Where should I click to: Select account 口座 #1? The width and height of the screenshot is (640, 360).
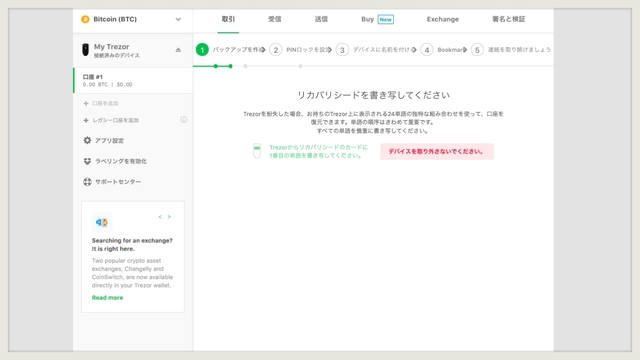point(133,80)
